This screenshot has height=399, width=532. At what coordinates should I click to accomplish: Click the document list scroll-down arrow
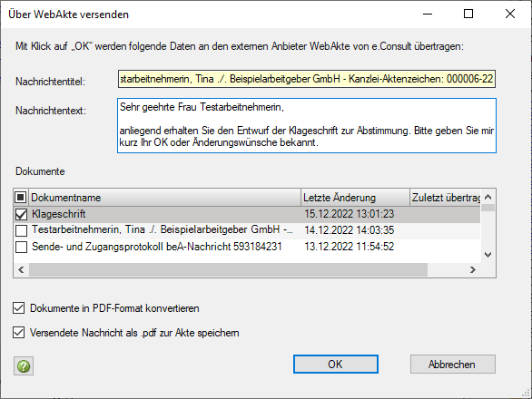(488, 255)
